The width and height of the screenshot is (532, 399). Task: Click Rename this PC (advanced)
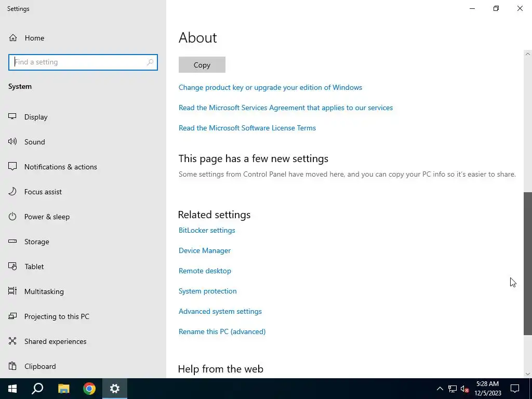coord(222,331)
